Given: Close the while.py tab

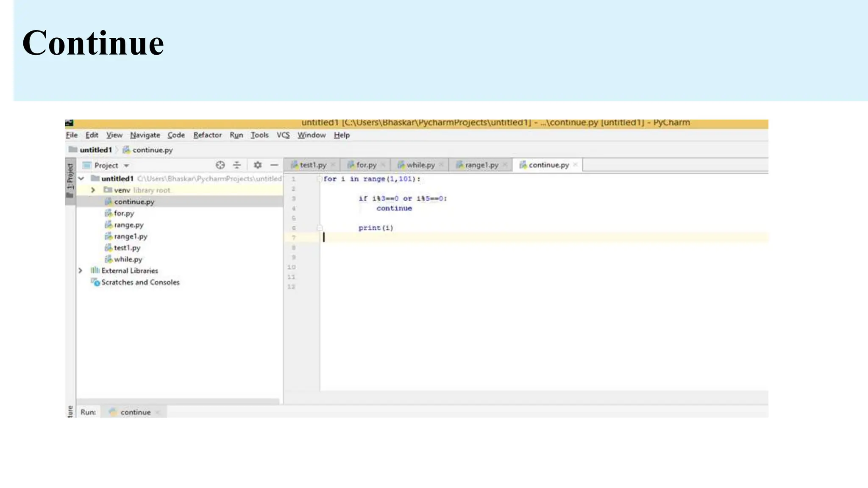Looking at the screenshot, I should 441,165.
